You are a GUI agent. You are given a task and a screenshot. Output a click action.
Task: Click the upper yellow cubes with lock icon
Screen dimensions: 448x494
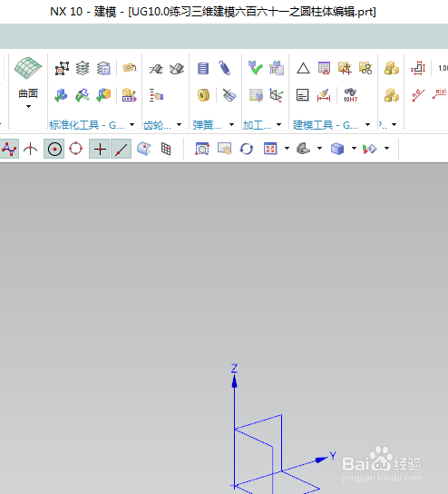tap(392, 68)
